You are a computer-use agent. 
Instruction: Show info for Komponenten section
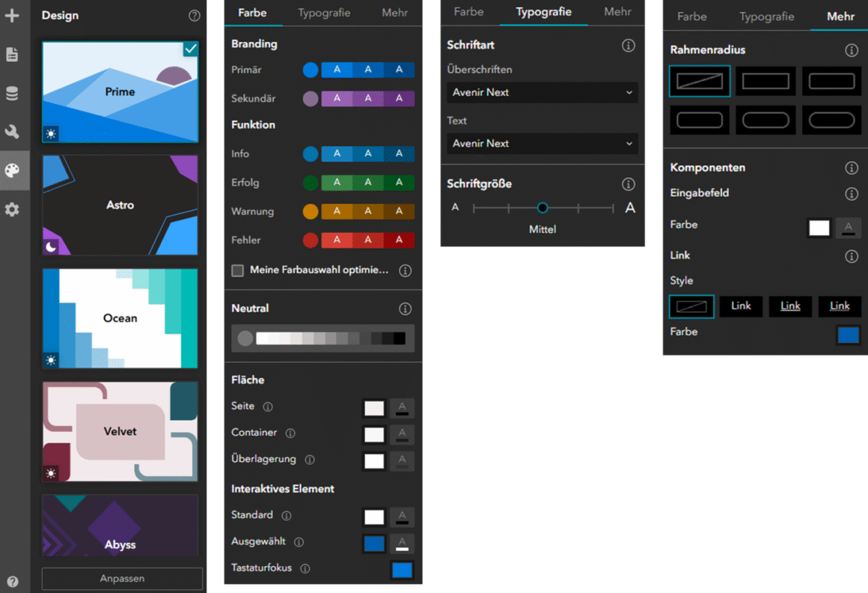point(852,168)
